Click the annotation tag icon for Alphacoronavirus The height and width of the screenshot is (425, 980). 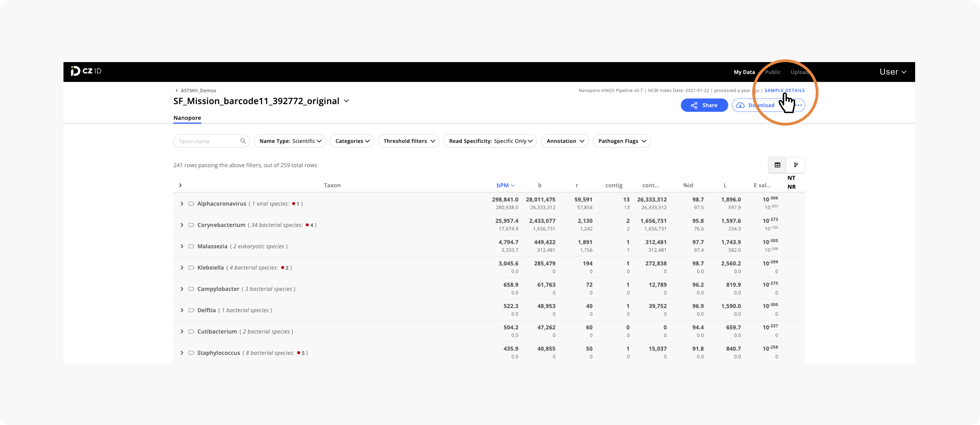pos(192,204)
